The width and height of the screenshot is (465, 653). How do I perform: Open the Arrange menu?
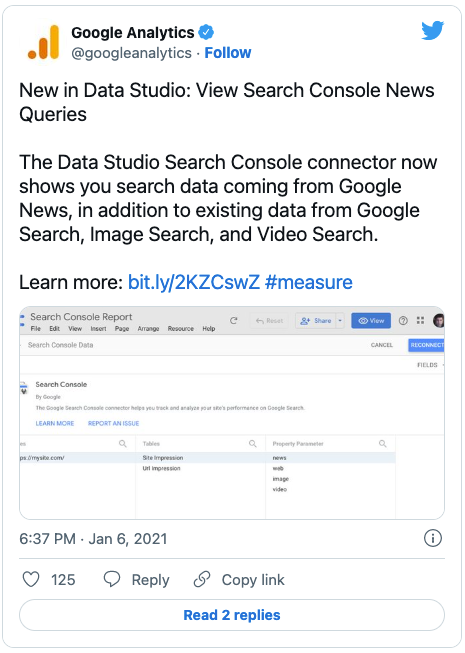coord(148,329)
